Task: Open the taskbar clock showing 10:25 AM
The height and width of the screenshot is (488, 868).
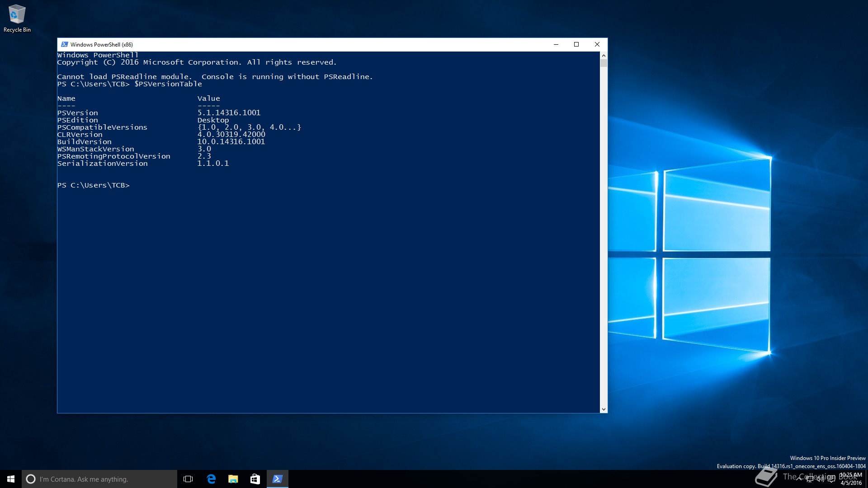Action: click(x=851, y=479)
